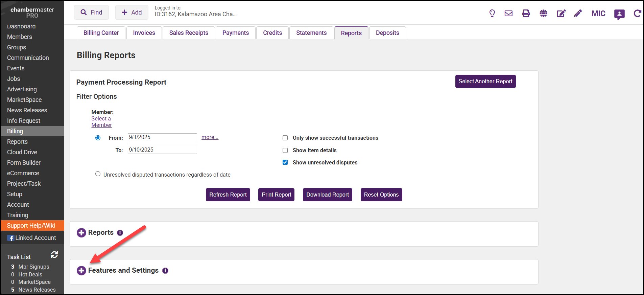
Task: Click the lightbulb icon in top toolbar
Action: 492,14
